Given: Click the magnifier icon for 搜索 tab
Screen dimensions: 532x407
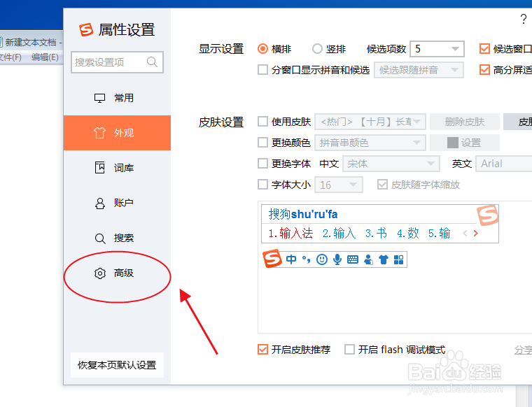Looking at the screenshot, I should [99, 238].
